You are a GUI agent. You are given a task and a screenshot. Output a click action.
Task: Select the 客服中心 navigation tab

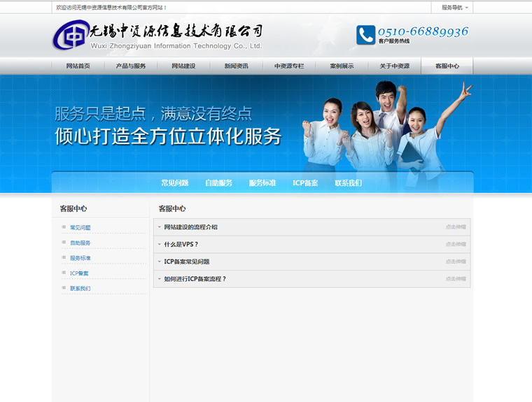447,66
